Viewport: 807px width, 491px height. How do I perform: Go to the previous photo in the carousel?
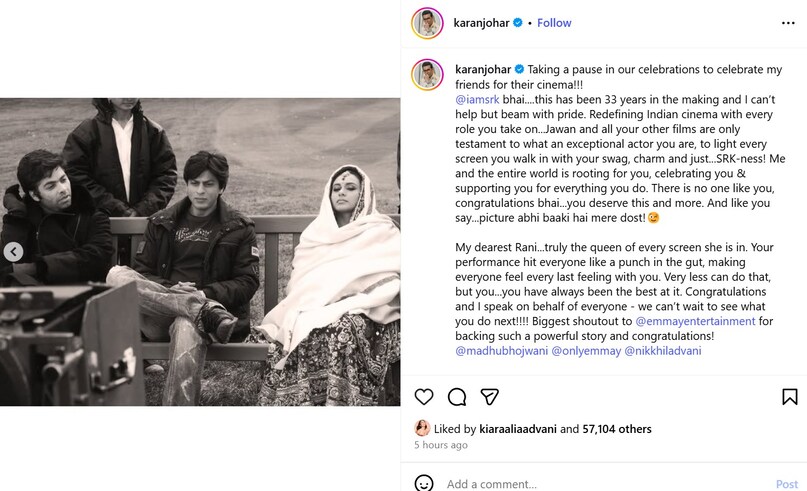pyautogui.click(x=13, y=252)
